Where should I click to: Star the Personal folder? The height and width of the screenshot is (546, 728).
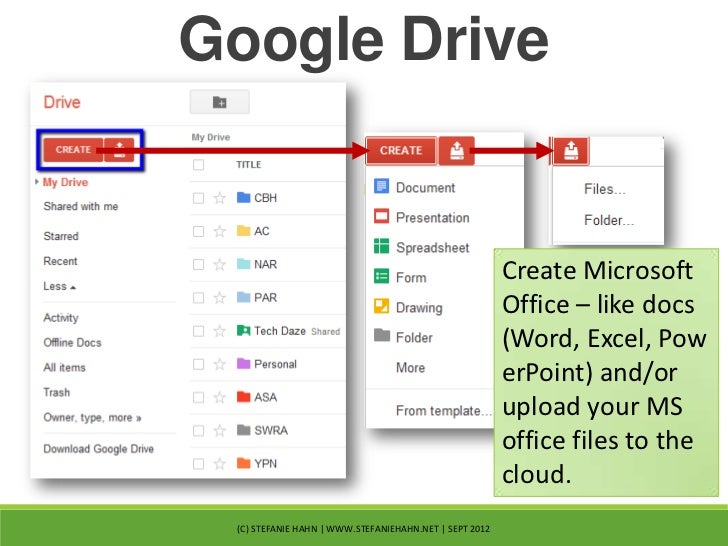tap(220, 364)
